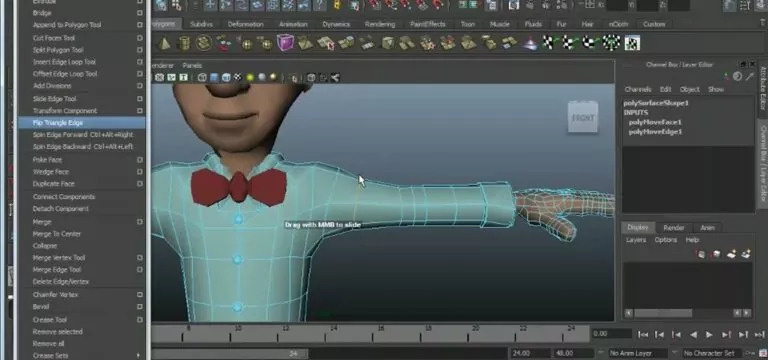The width and height of the screenshot is (768, 360).
Task: Open options box for Poke Face
Action: coord(140,160)
